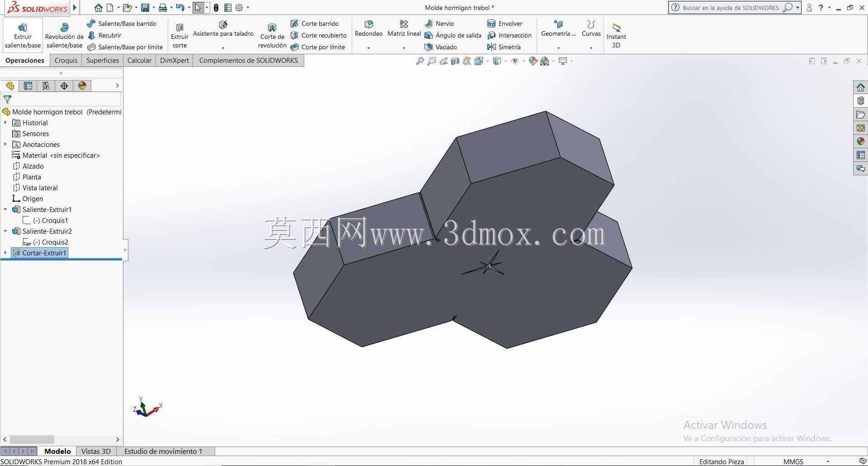Screen dimensions: 868x466
Task: Click the Previous view icon
Action: tap(443, 61)
